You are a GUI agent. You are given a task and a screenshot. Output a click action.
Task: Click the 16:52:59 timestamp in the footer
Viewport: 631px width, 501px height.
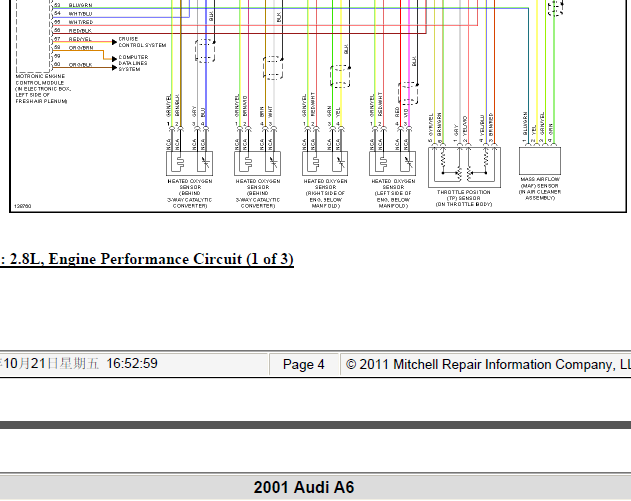click(132, 364)
